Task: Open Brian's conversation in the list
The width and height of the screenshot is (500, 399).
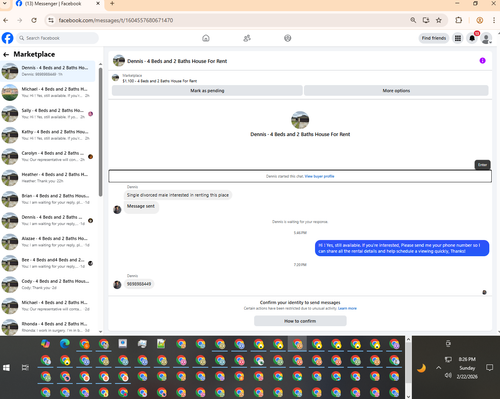Action: [48, 199]
